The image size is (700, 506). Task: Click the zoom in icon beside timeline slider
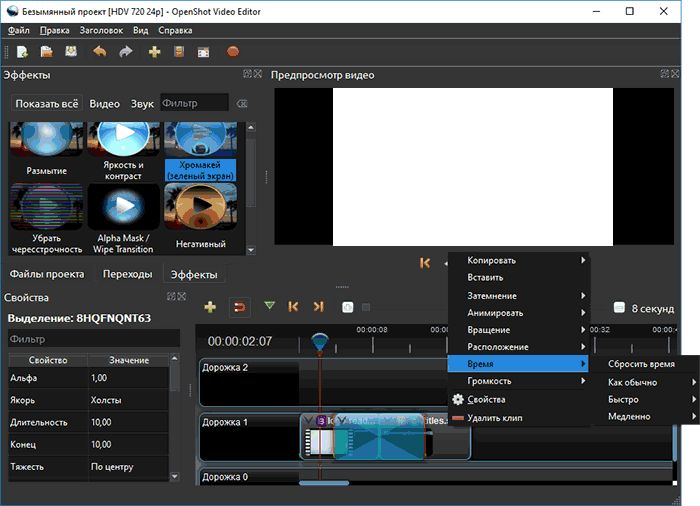[x=348, y=307]
